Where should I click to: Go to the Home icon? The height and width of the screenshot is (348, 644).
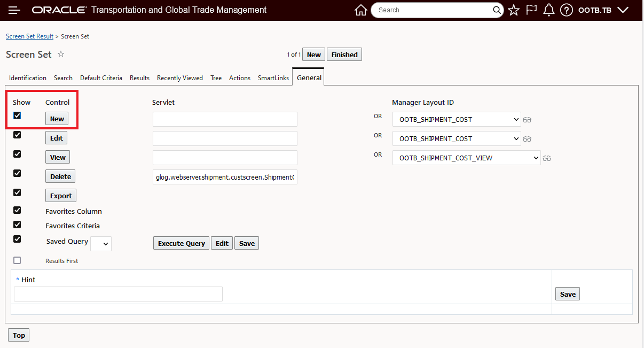tap(361, 10)
